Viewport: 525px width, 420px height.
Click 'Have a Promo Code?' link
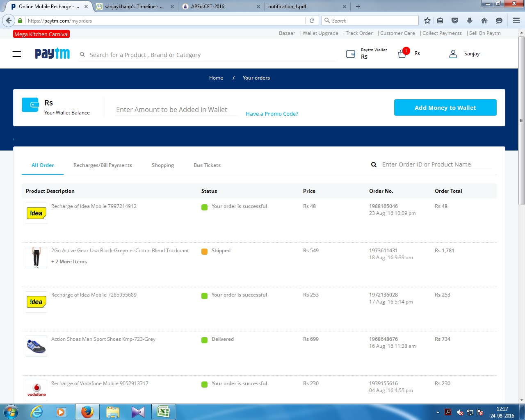(x=272, y=114)
